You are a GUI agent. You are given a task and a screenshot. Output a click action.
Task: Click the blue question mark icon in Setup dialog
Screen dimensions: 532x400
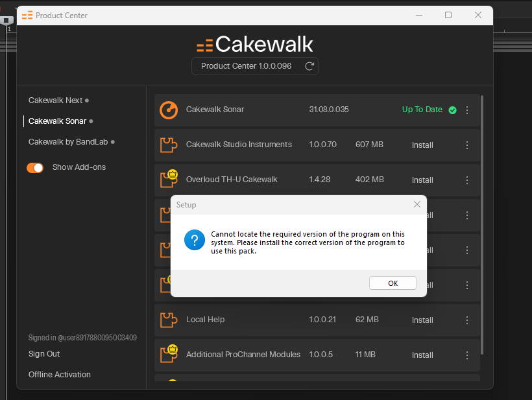click(x=195, y=240)
